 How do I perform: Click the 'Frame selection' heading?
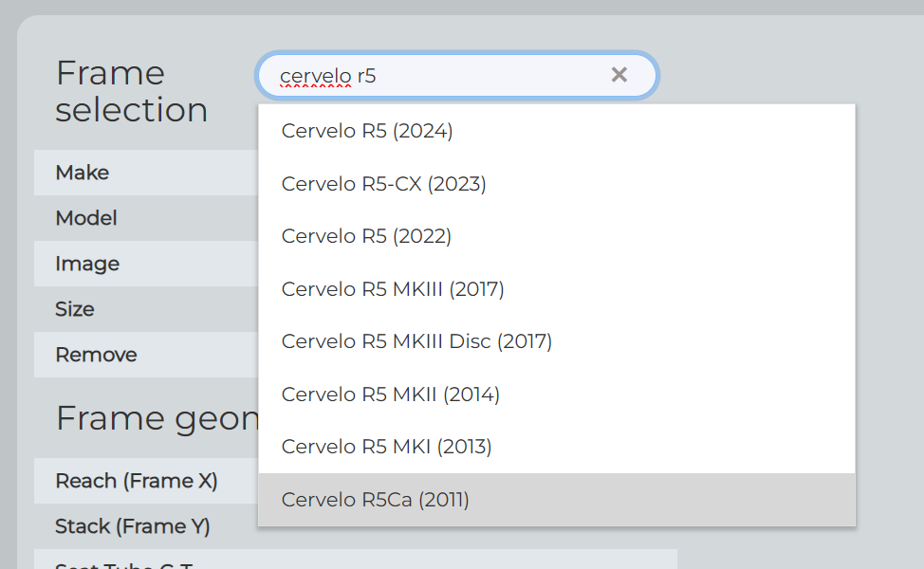tap(132, 91)
